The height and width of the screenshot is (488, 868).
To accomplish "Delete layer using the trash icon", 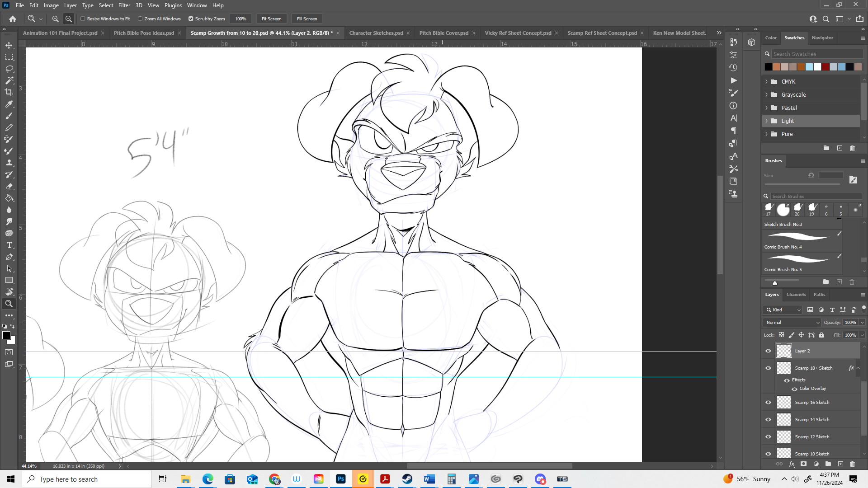I will (x=852, y=464).
